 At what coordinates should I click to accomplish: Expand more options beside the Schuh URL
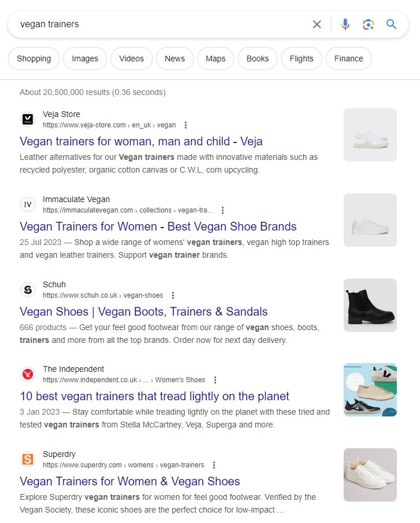pyautogui.click(x=173, y=295)
